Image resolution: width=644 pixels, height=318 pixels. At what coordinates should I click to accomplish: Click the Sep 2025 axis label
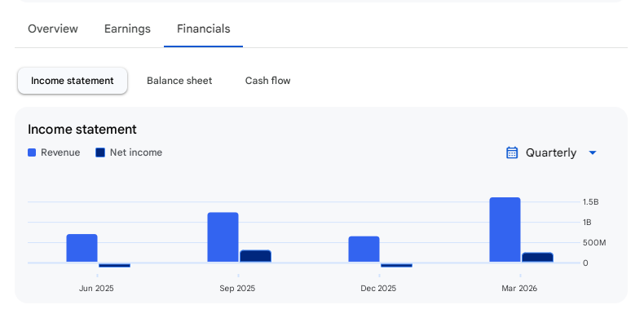click(x=237, y=289)
